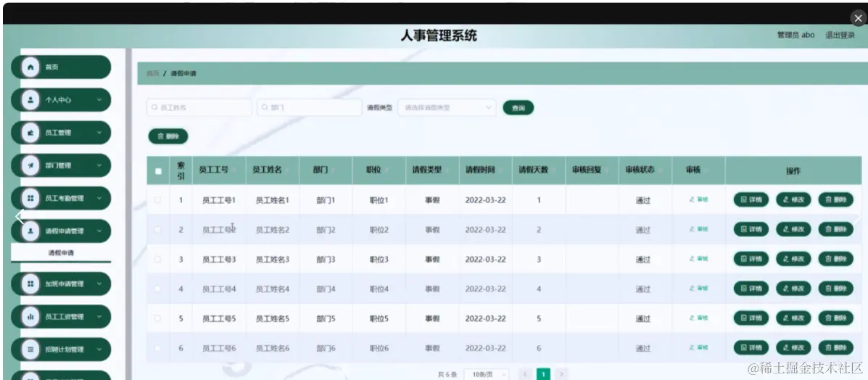Check the checkbox for row 4
868x380 pixels.
coord(158,289)
